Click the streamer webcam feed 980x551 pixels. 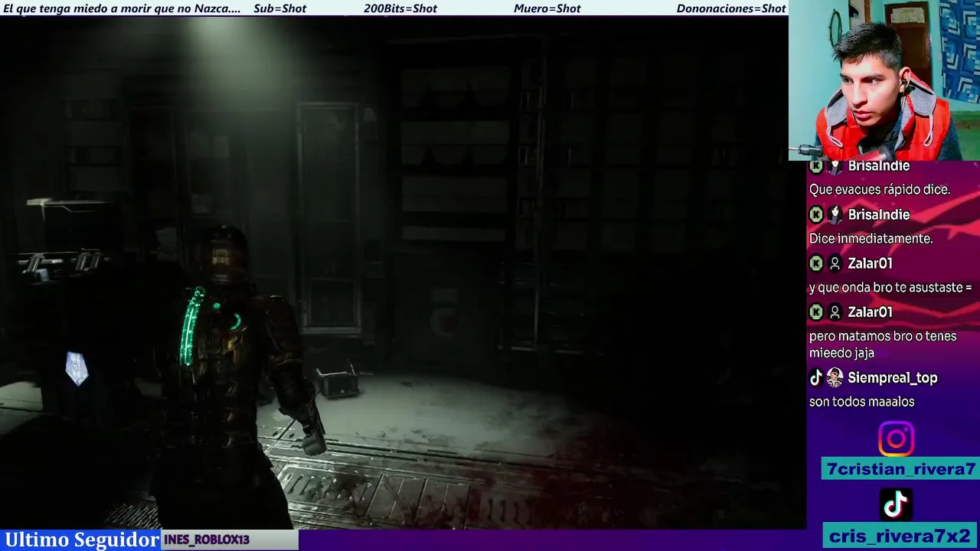click(x=884, y=80)
